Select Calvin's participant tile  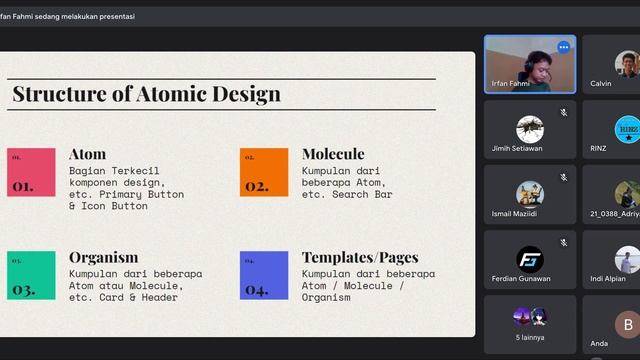pos(611,64)
